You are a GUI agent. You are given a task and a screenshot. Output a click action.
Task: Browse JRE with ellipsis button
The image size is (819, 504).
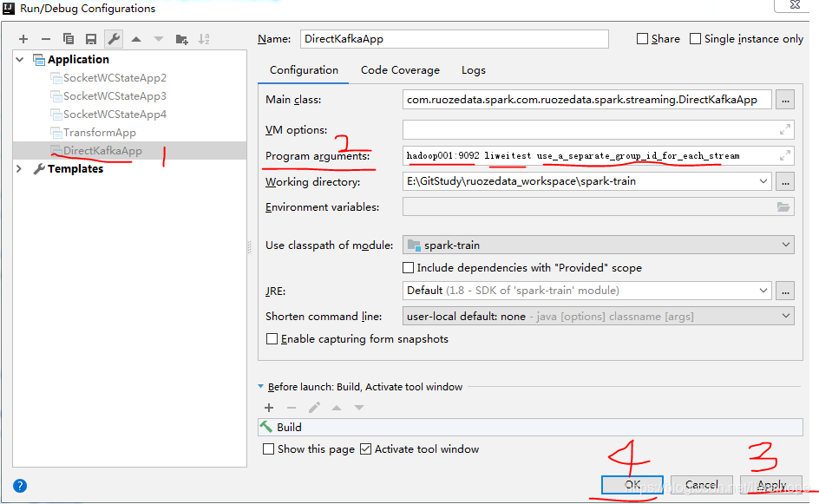click(x=785, y=291)
